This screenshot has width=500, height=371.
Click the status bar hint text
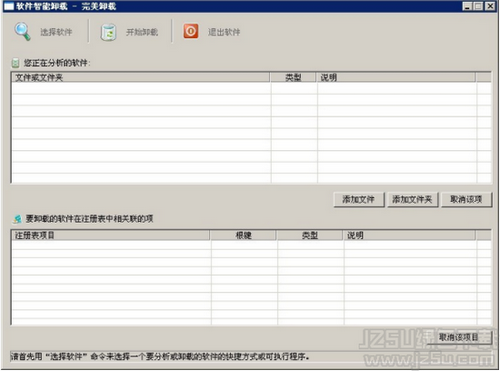click(160, 357)
